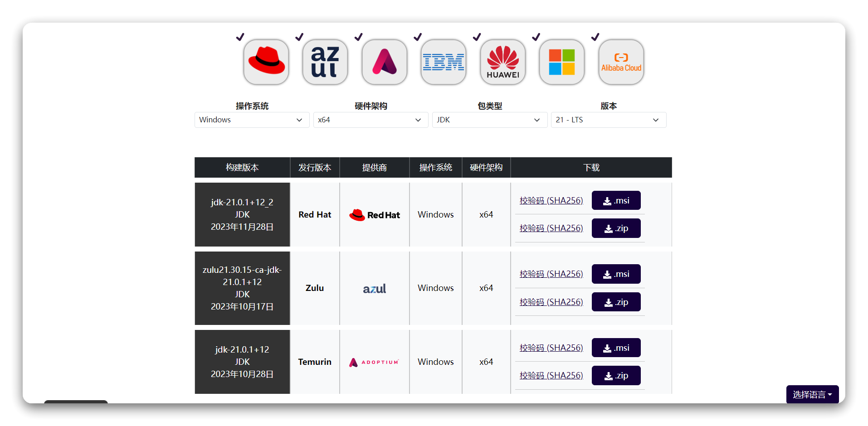
Task: Open the 包类型 JDK dropdown
Action: (489, 120)
